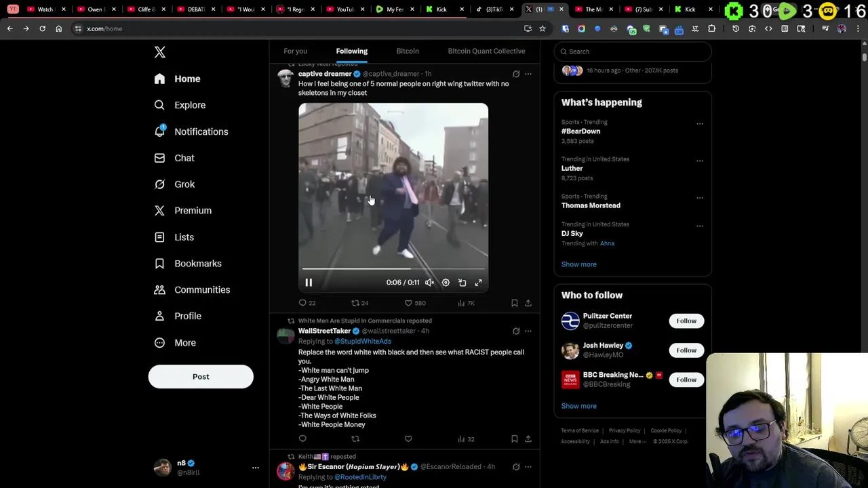Follow Pulitzer Center
The image size is (868, 488).
pos(686,321)
